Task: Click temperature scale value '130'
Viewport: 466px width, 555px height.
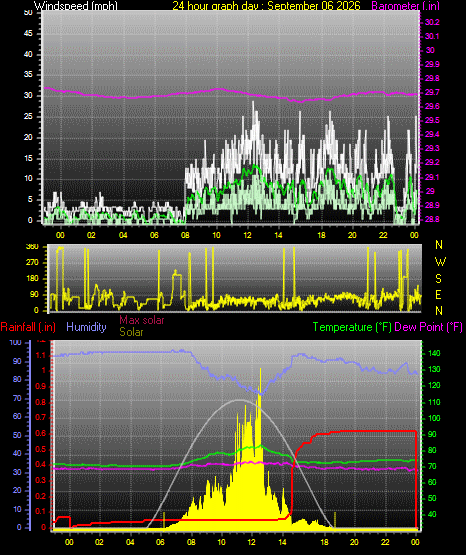Action: click(x=434, y=369)
